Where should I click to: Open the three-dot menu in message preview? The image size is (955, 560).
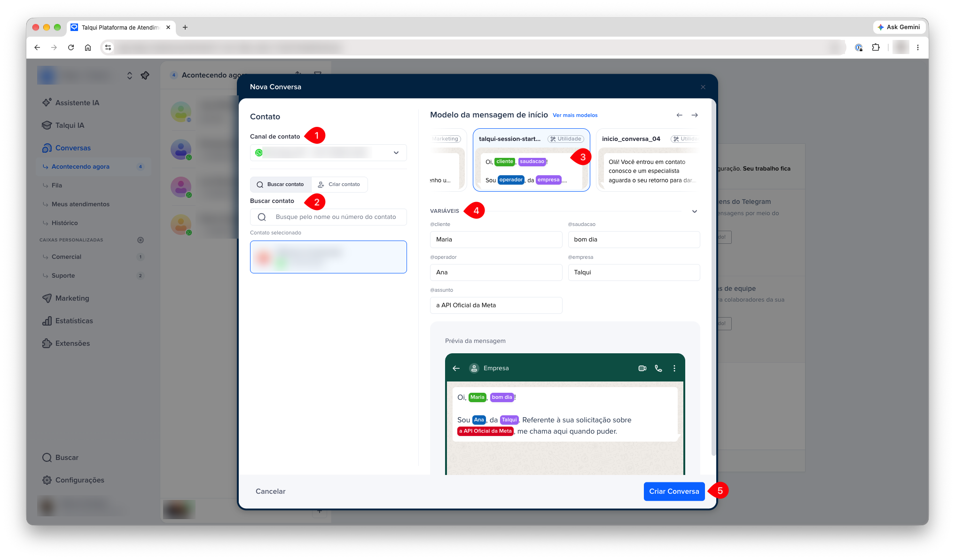pos(674,368)
